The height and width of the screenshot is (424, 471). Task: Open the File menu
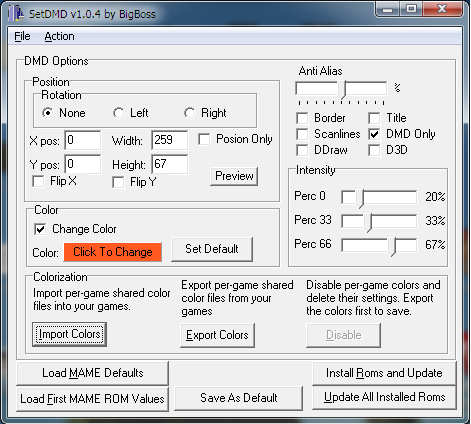(x=22, y=36)
